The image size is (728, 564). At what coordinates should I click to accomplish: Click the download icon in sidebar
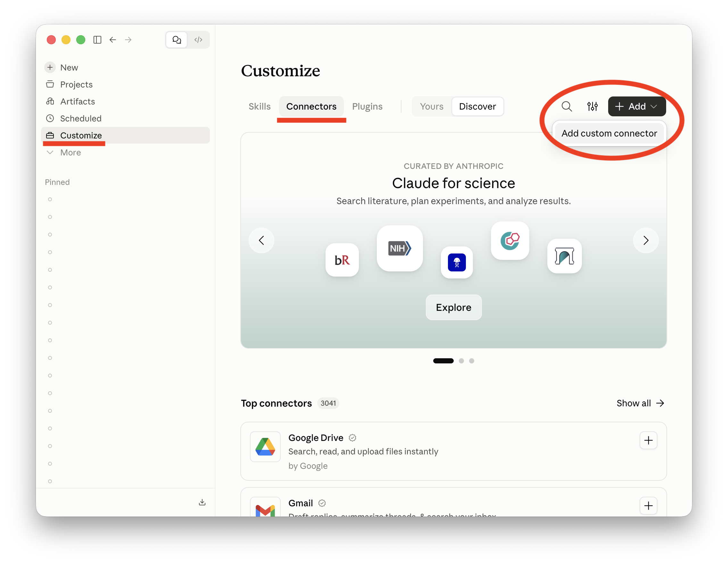(x=202, y=502)
